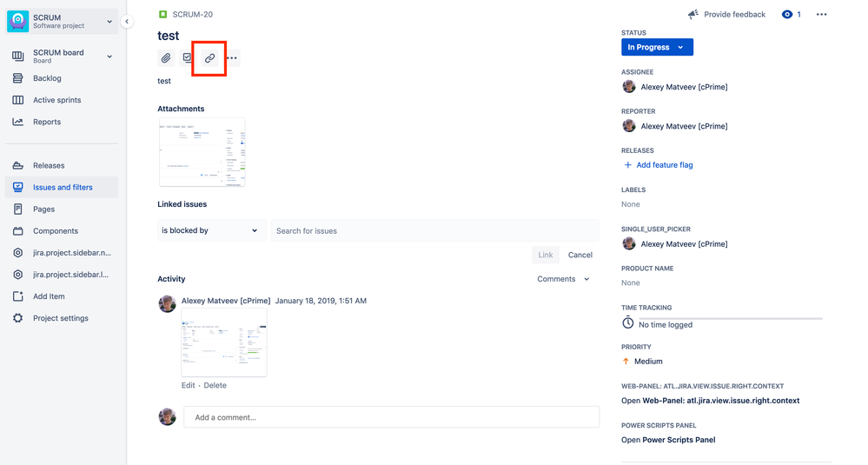The width and height of the screenshot is (868, 465).
Task: Open the top-right ellipsis issue menu
Action: 821,15
